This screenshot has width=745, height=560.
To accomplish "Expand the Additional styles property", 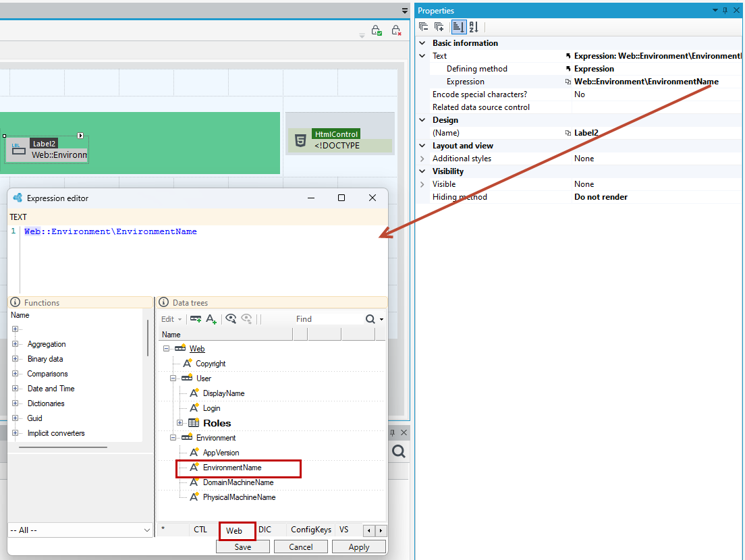I will (x=422, y=159).
